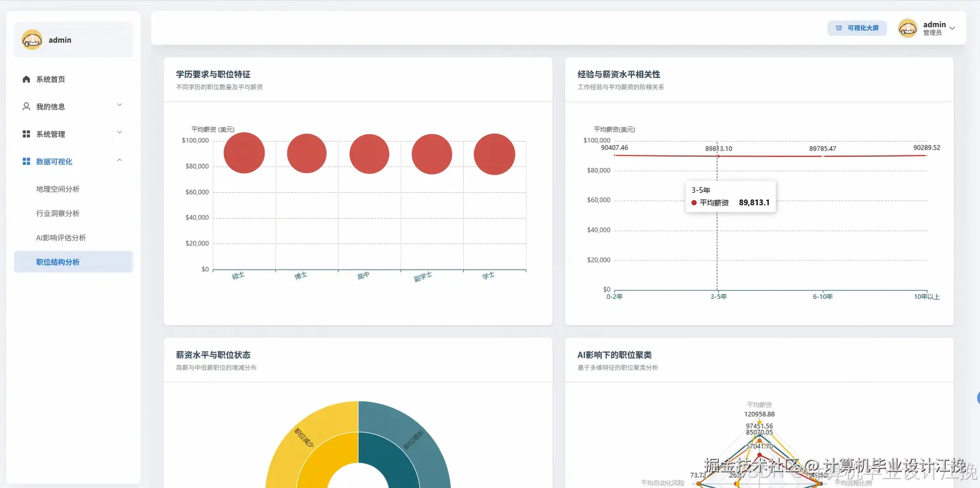
Task: Select the active 职位结构分析 item
Action: coord(73,262)
